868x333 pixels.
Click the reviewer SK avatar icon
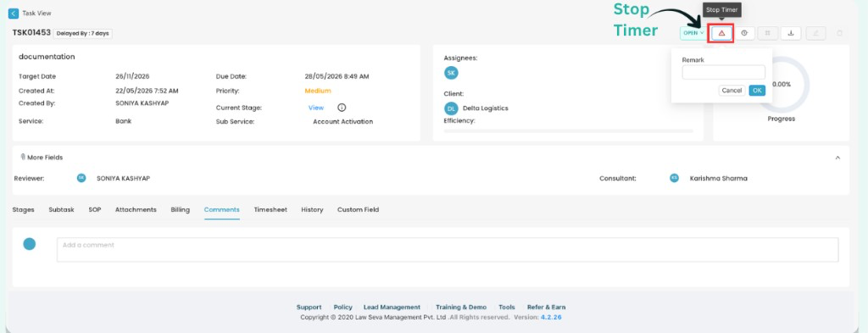tap(81, 178)
